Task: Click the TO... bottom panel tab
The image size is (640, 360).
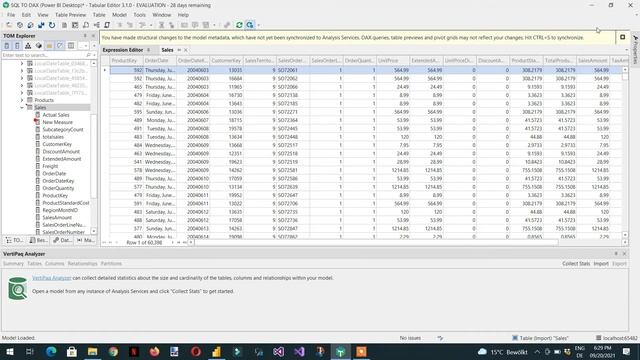Action: click(14, 240)
